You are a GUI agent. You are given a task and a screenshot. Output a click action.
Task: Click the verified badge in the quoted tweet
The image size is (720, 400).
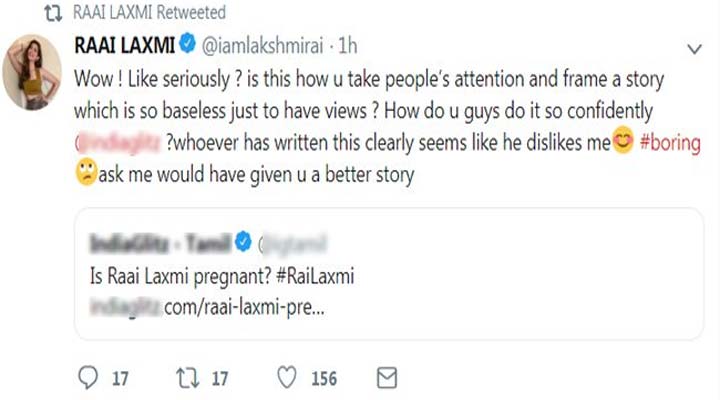(x=241, y=244)
